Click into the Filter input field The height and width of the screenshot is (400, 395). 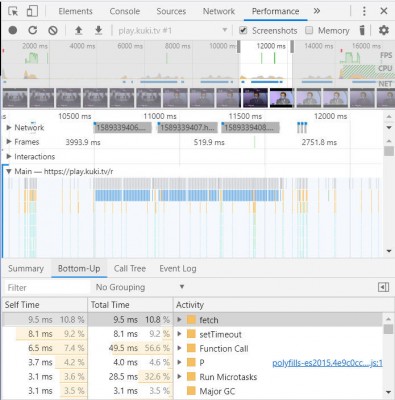click(47, 287)
